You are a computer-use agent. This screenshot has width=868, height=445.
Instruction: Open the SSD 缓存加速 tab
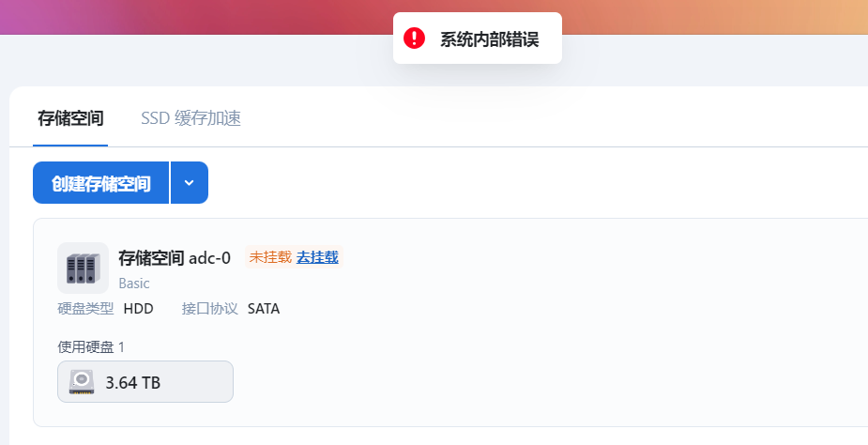pyautogui.click(x=190, y=118)
